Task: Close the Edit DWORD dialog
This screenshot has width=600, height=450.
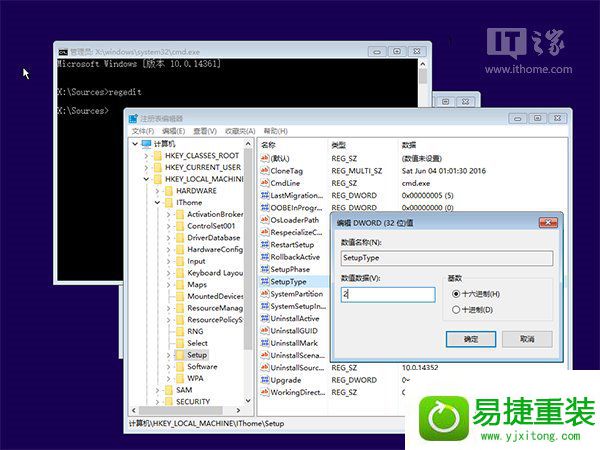Action: click(548, 222)
